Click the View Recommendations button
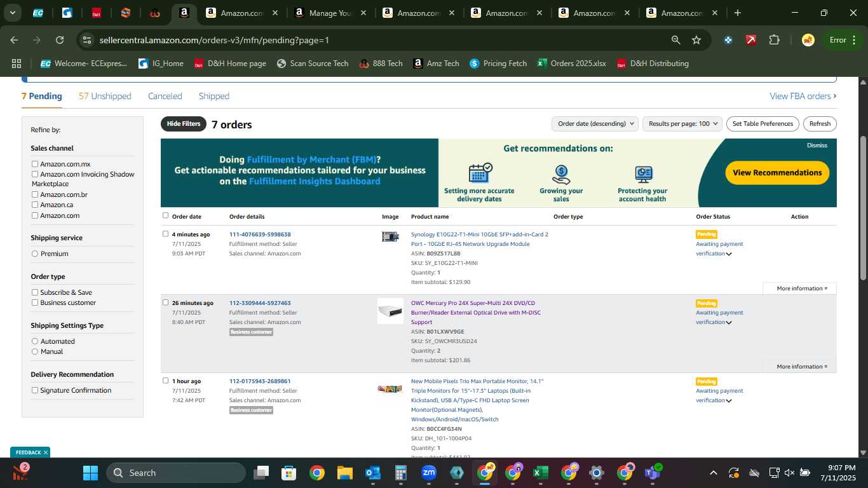868x488 pixels. (777, 173)
